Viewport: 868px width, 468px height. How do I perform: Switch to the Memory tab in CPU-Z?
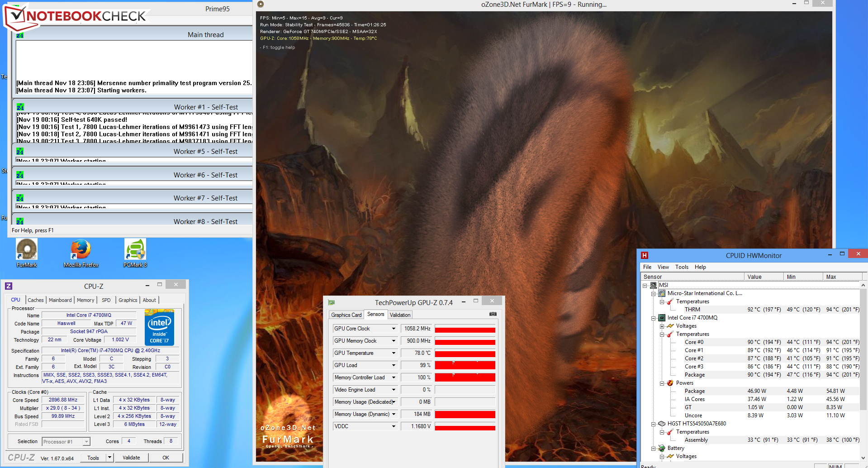(85, 300)
